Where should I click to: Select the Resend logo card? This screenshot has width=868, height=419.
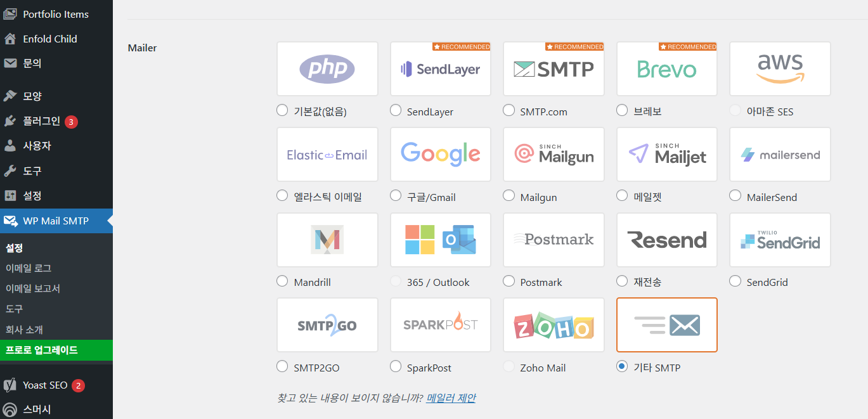click(x=667, y=240)
